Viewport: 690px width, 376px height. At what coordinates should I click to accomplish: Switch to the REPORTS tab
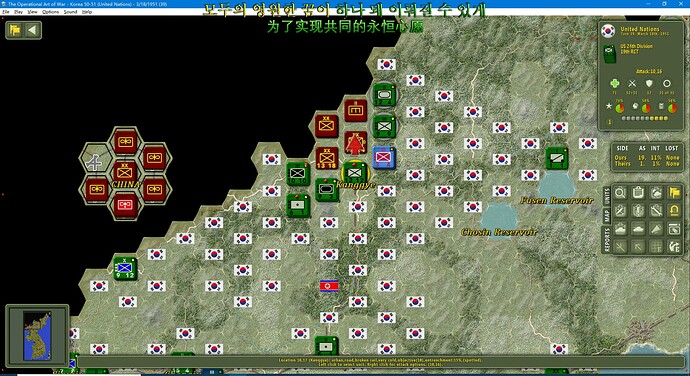tap(607, 240)
